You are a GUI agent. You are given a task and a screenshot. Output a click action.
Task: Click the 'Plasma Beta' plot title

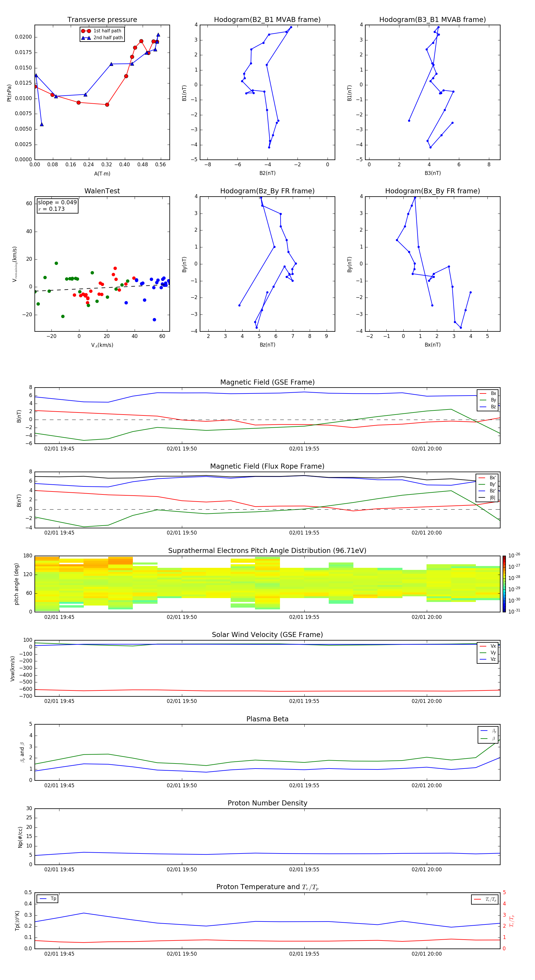tap(267, 719)
